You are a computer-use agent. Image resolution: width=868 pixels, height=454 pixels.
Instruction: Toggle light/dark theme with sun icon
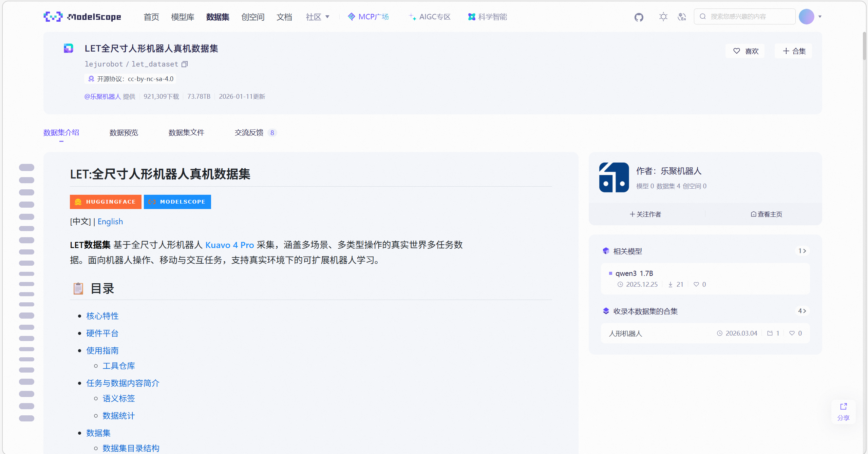click(x=663, y=16)
